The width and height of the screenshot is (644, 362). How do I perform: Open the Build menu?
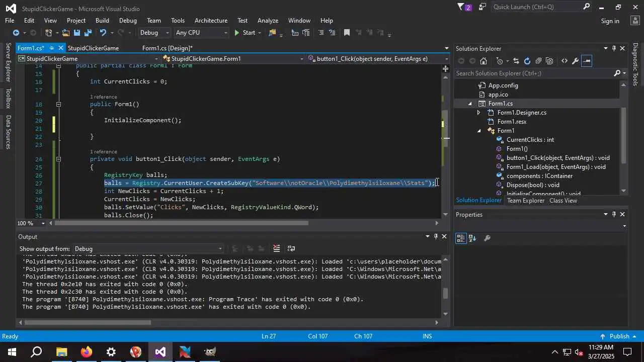[102, 21]
